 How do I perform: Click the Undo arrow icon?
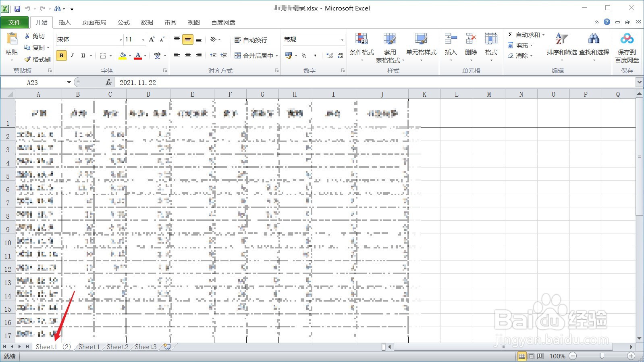[28, 8]
